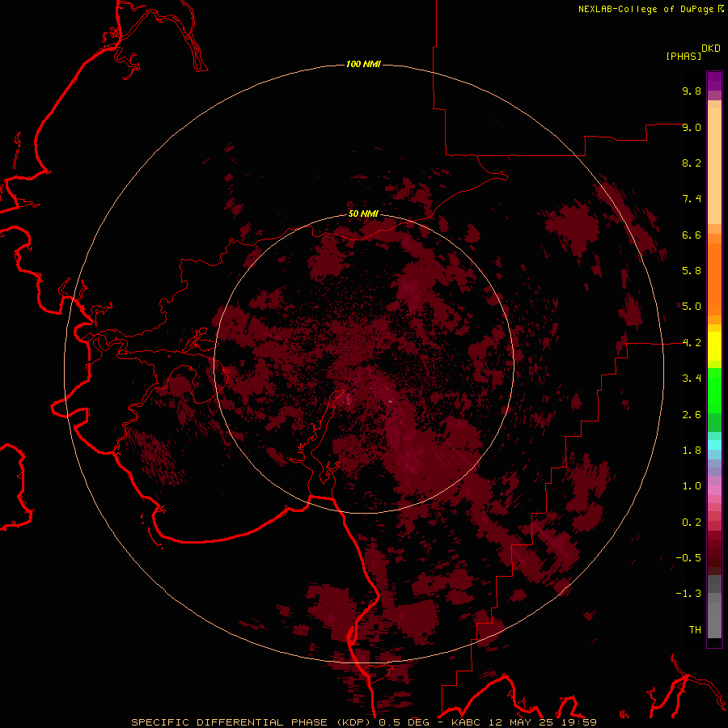Click the product title text at bottom
The image size is (728, 728).
pyautogui.click(x=363, y=722)
